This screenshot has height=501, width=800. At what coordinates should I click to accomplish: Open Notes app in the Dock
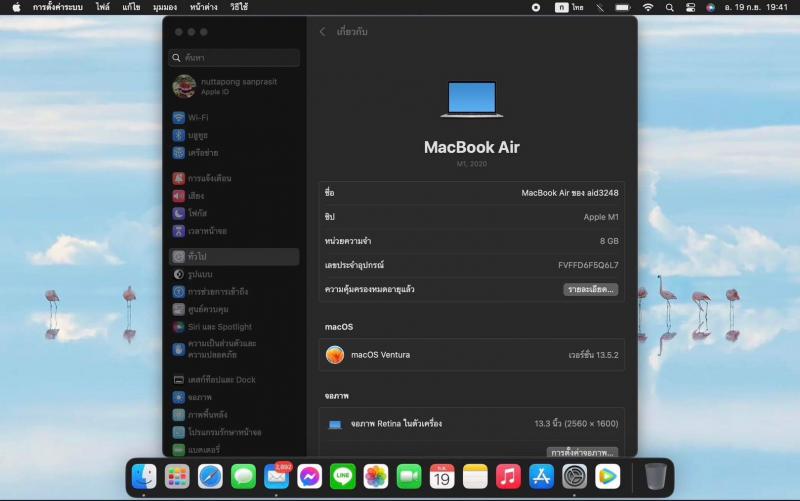click(475, 477)
